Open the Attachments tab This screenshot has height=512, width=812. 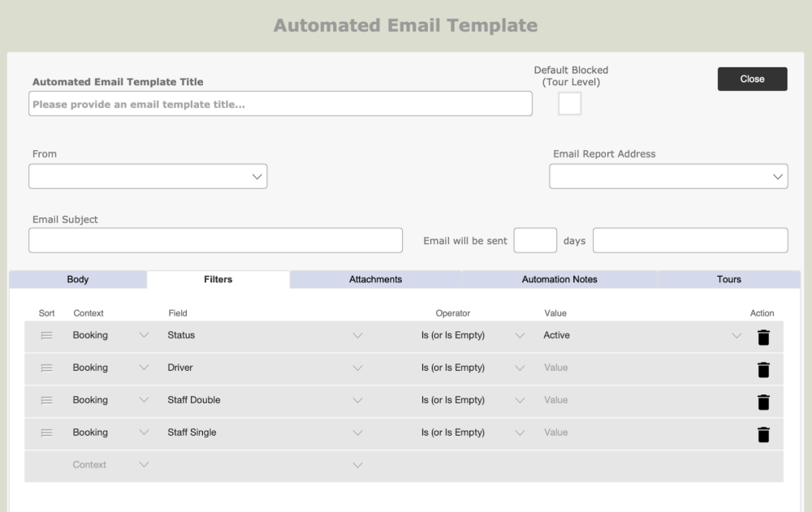[375, 279]
